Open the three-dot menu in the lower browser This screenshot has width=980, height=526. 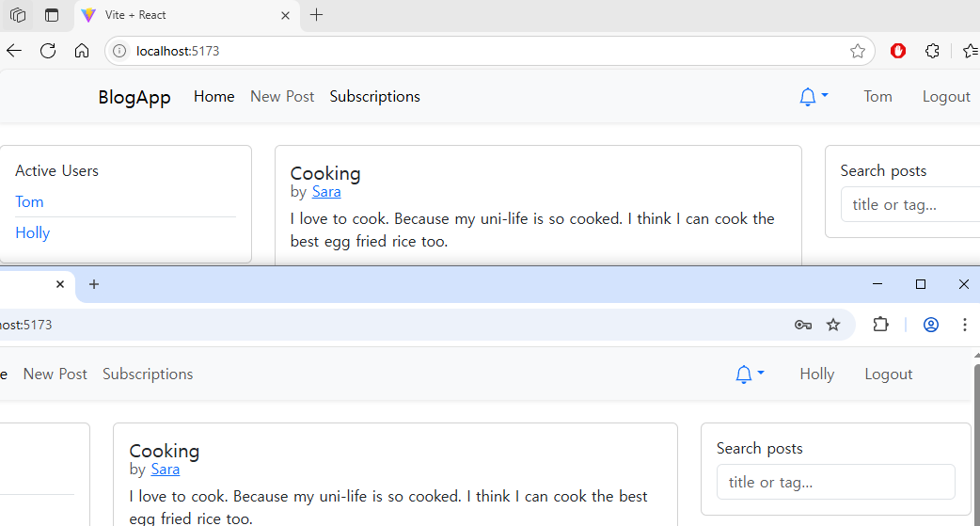pos(964,325)
